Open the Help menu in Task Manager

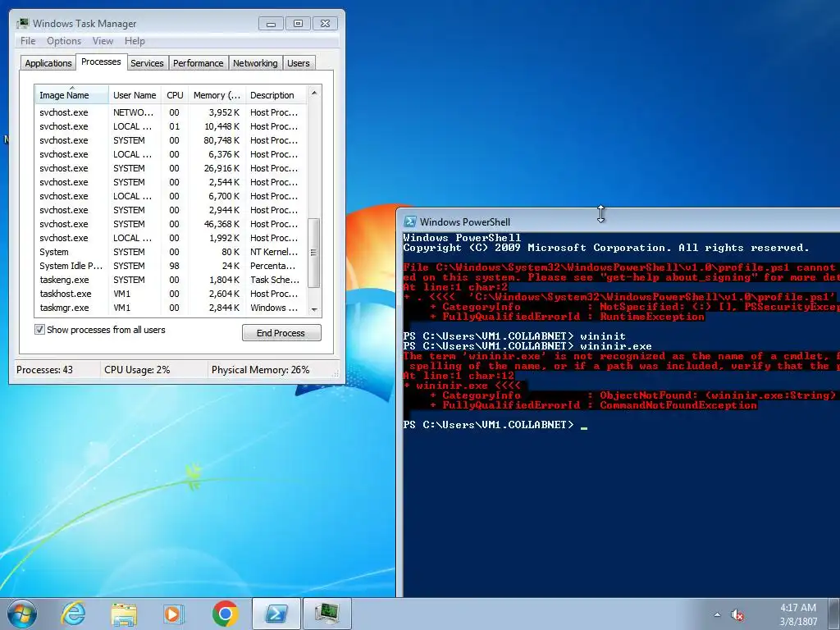point(135,41)
